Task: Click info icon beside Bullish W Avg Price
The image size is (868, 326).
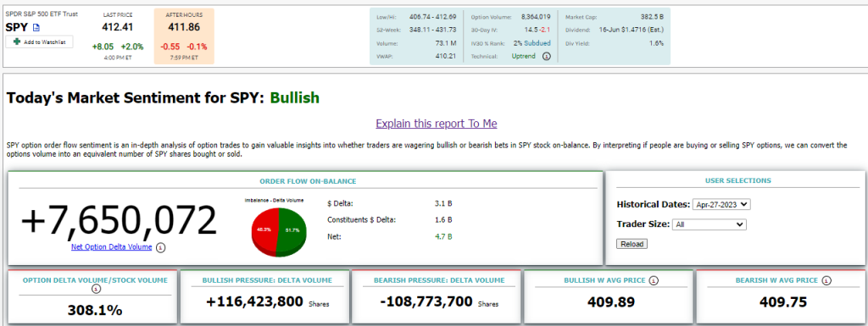Action: point(654,280)
